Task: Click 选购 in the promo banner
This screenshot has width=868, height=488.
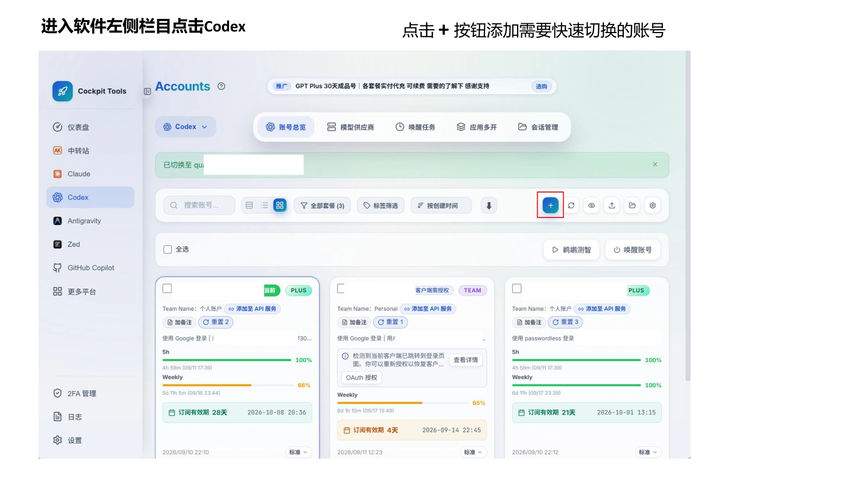Action: coord(541,86)
